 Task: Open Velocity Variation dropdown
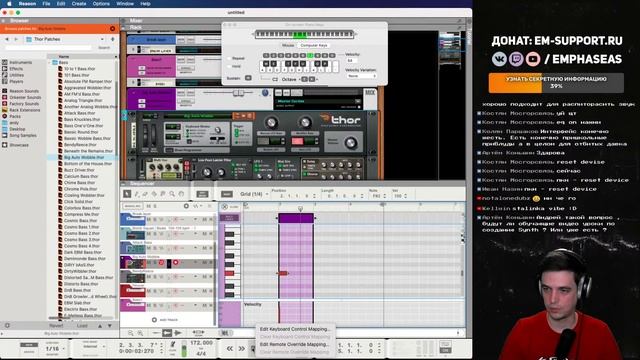tap(361, 76)
